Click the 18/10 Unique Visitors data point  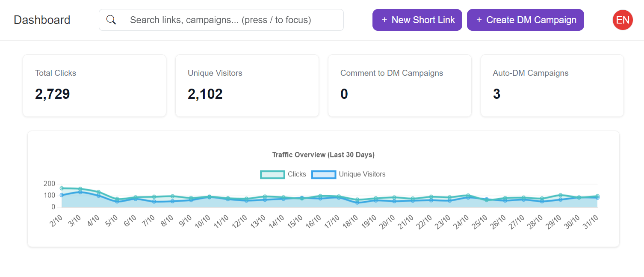click(x=357, y=203)
